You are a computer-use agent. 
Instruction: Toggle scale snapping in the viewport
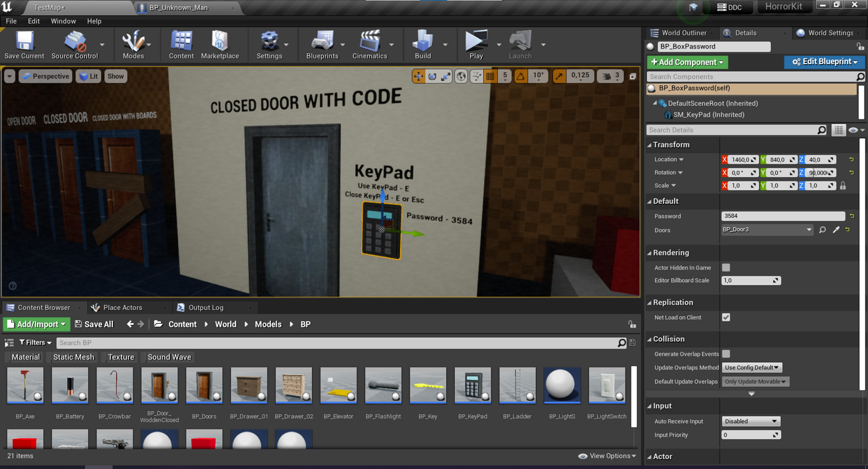[x=560, y=76]
